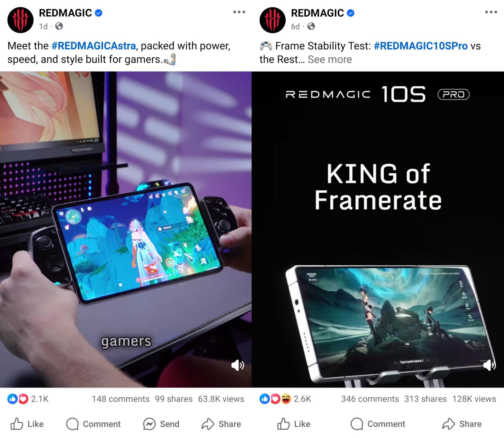Screen dimensions: 504x438
Task: View the 313 shares on 10S Pro post
Action: [425, 399]
